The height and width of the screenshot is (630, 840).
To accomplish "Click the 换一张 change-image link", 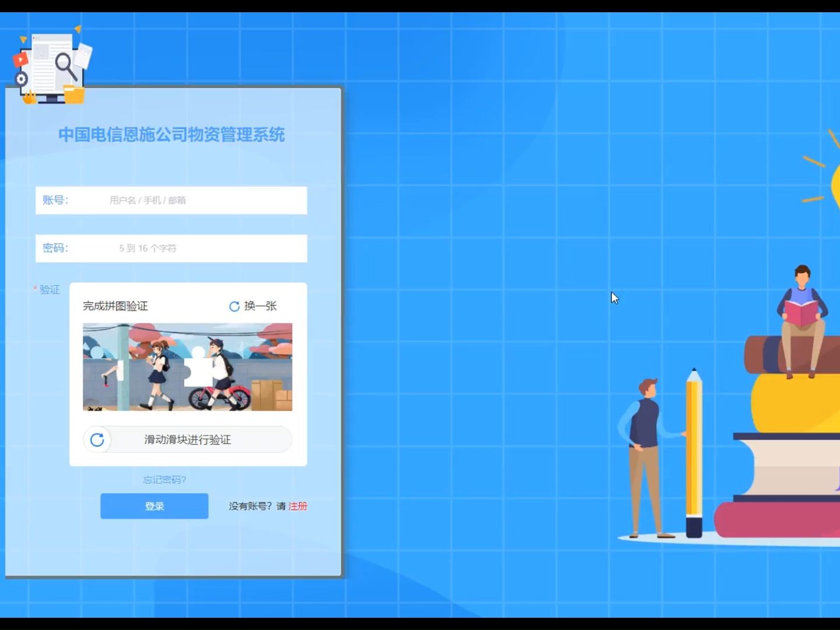I will pyautogui.click(x=260, y=306).
